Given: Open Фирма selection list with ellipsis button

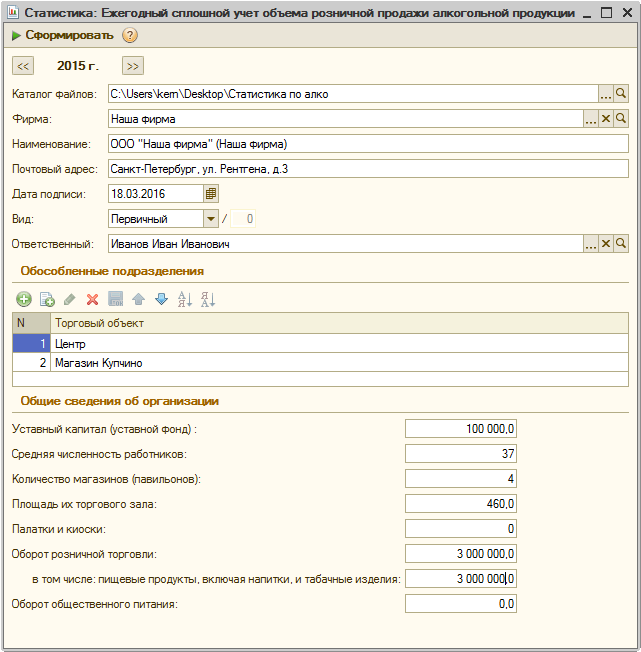Looking at the screenshot, I should 591,119.
